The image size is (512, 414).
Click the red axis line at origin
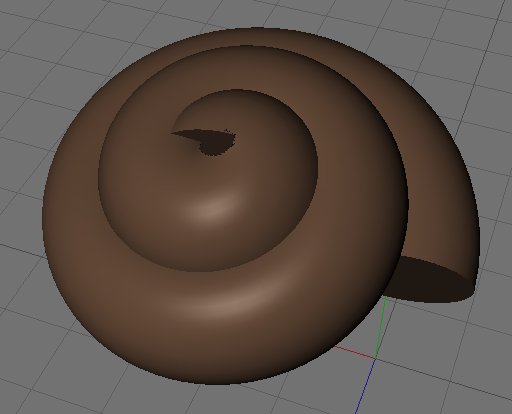tap(355, 352)
